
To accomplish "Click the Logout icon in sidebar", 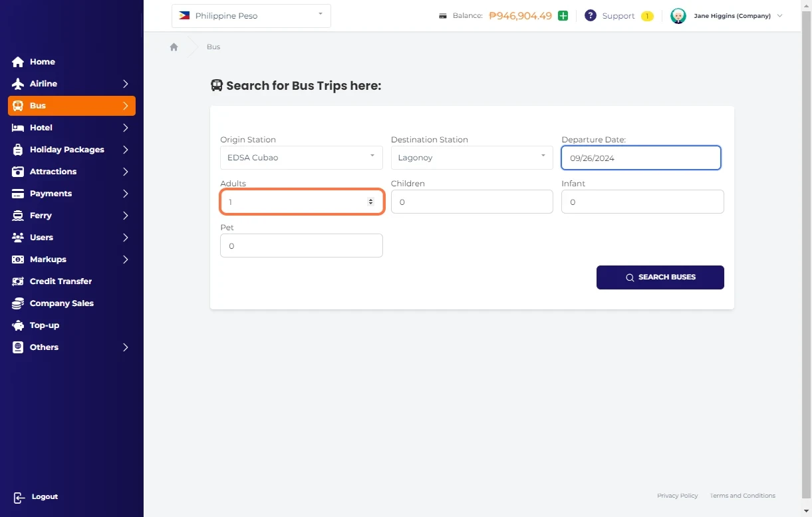I will [x=19, y=497].
